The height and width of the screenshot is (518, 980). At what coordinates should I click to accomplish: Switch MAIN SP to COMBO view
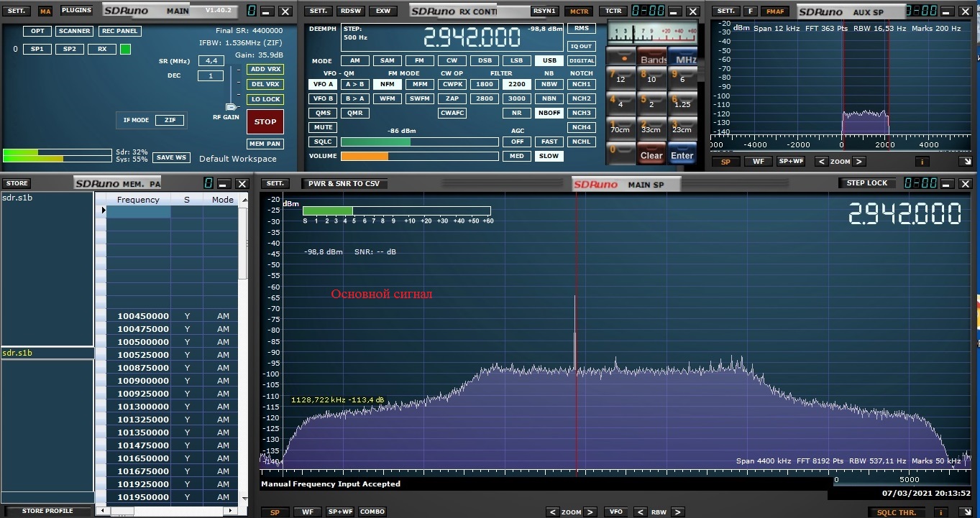(x=372, y=512)
